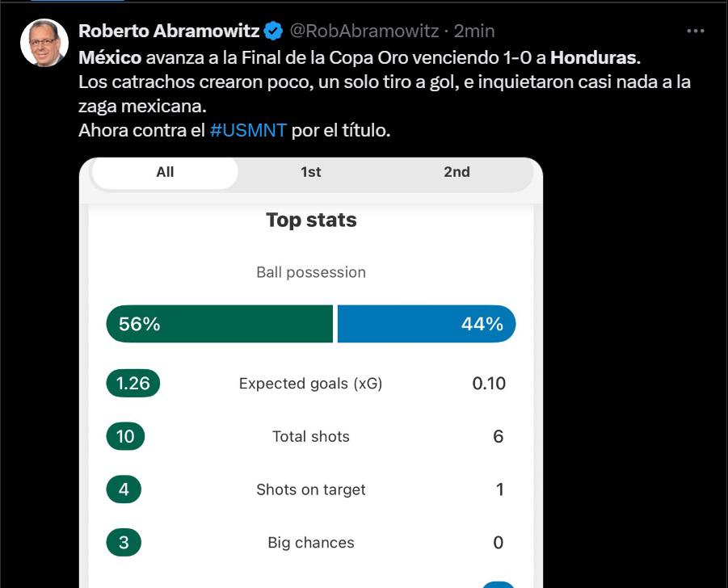Click the Ball possession label

(x=311, y=272)
